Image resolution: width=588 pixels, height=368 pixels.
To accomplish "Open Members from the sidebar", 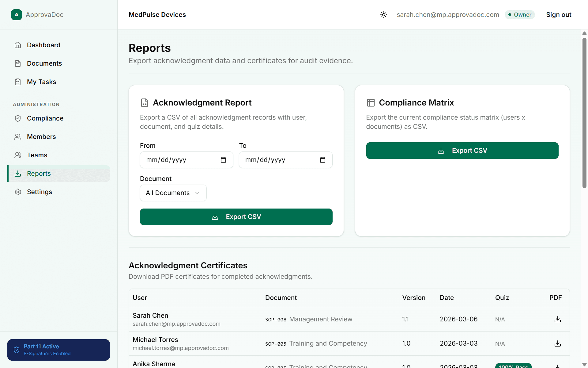I will coord(41,136).
